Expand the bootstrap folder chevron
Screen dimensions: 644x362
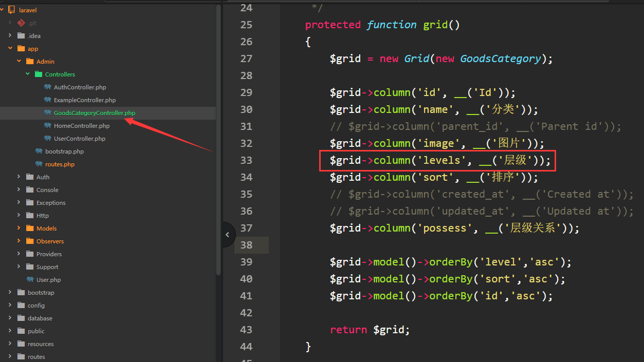[x=10, y=292]
